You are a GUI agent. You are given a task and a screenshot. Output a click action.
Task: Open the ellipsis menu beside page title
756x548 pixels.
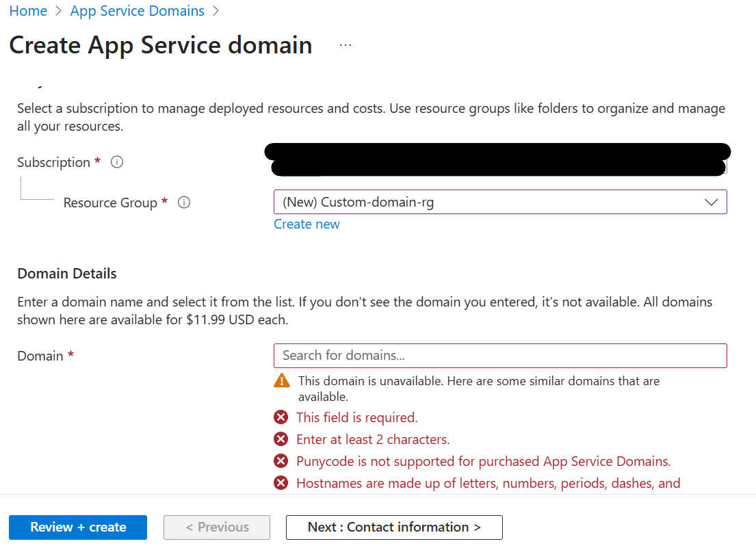pyautogui.click(x=346, y=45)
